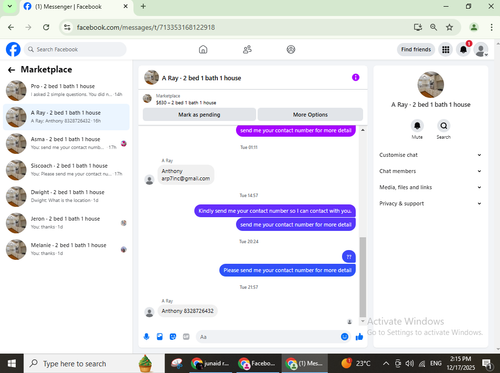Expand Privacy & support section
The width and height of the screenshot is (500, 373).
[x=430, y=203]
